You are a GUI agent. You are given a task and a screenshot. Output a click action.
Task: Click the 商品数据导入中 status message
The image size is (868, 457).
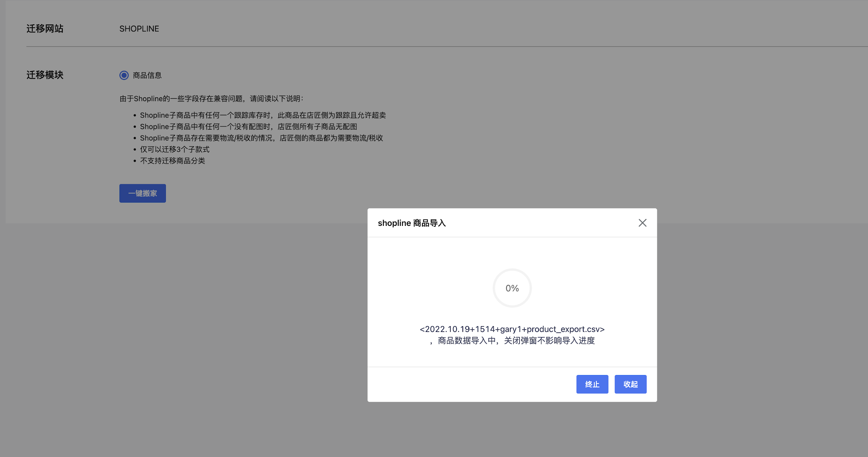click(x=512, y=341)
